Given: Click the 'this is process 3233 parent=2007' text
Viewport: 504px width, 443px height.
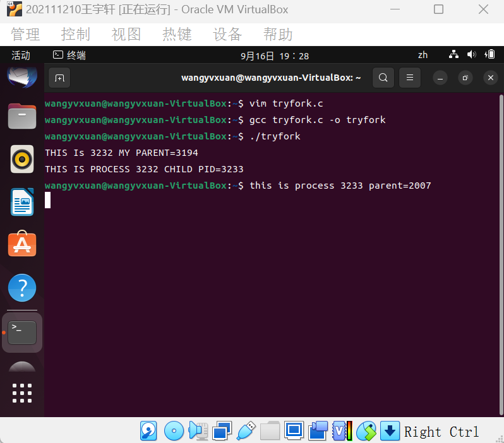Looking at the screenshot, I should (340, 186).
